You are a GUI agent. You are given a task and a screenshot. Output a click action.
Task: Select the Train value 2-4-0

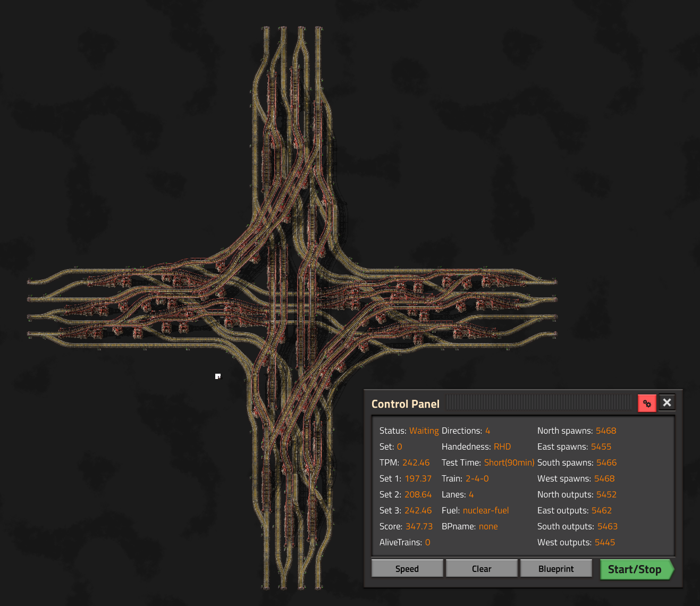[477, 478]
